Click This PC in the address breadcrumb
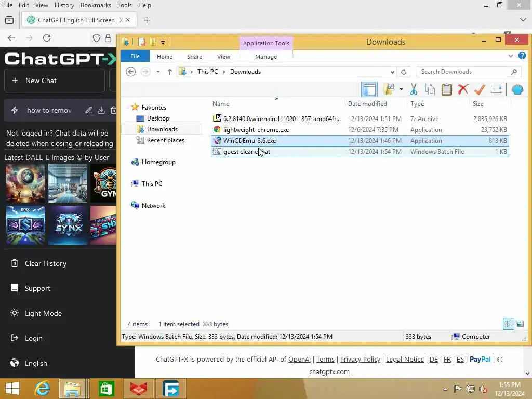The height and width of the screenshot is (399, 532). tap(208, 72)
